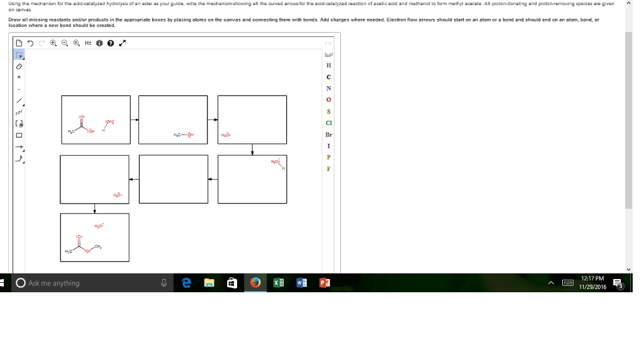Click the New document icon
Image resolution: width=644 pixels, height=362 pixels.
(19, 43)
